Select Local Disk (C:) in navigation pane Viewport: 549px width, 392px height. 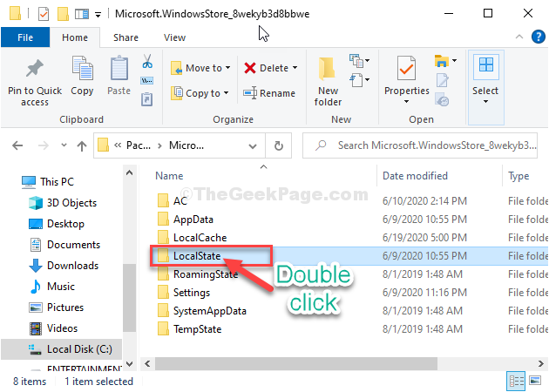[x=61, y=349]
